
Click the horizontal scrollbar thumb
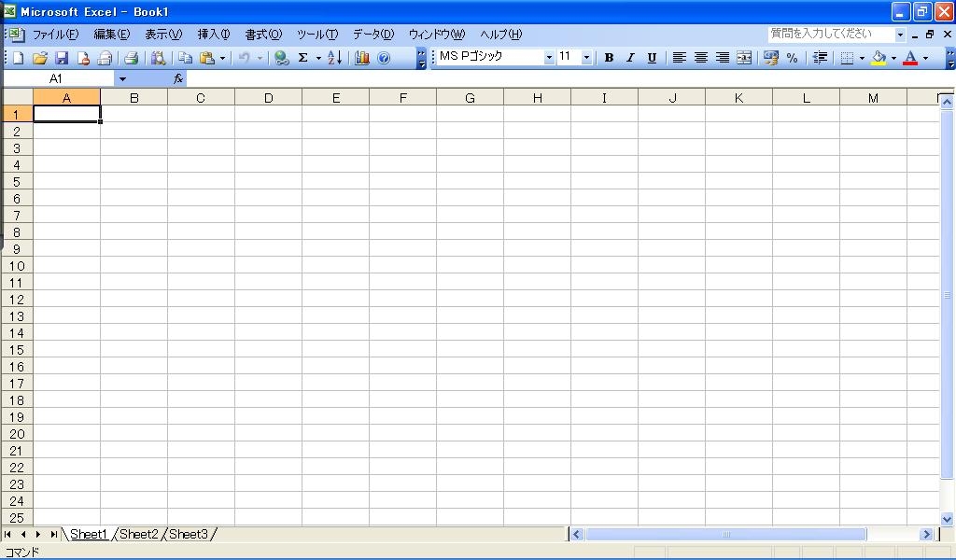pos(725,535)
